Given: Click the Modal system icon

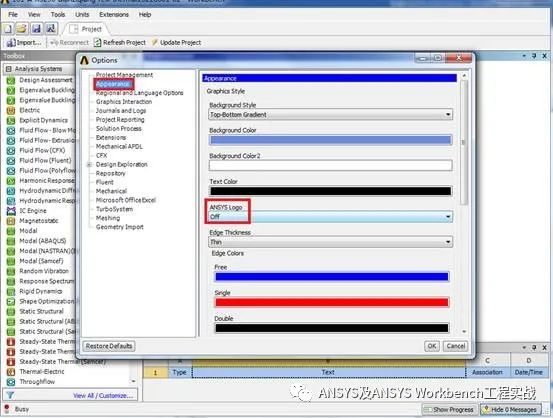Looking at the screenshot, I should point(11,231).
